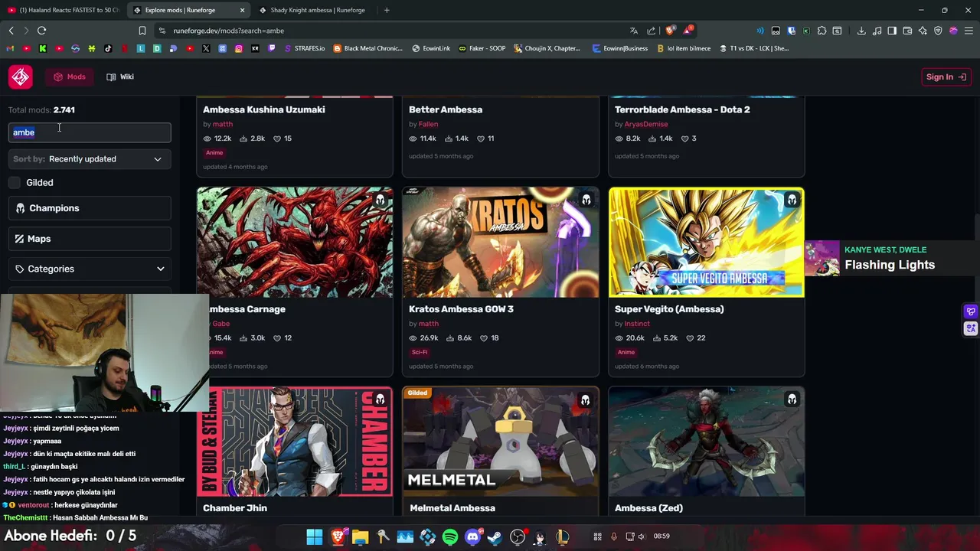The height and width of the screenshot is (551, 980).
Task: Open lol item bilmece bookmark
Action: [683, 48]
